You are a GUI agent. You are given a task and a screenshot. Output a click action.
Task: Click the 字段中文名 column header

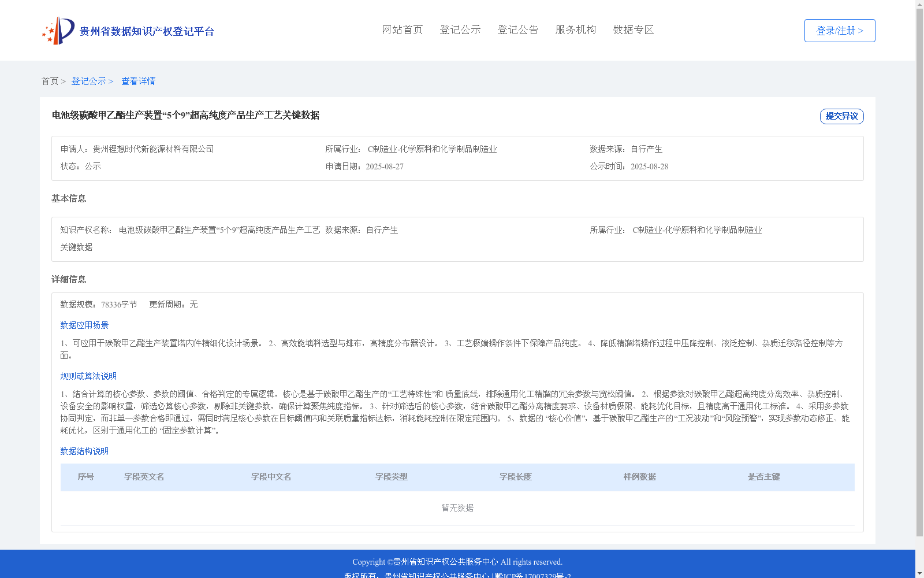click(x=271, y=477)
